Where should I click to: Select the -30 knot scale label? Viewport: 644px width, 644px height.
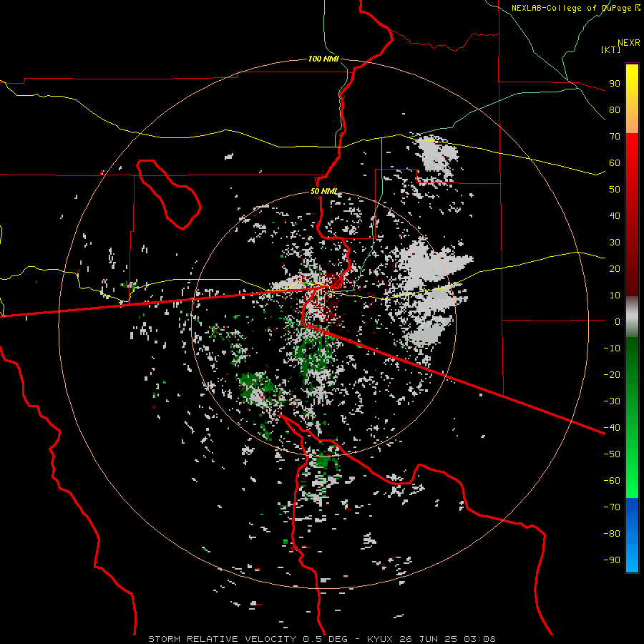[x=612, y=401]
